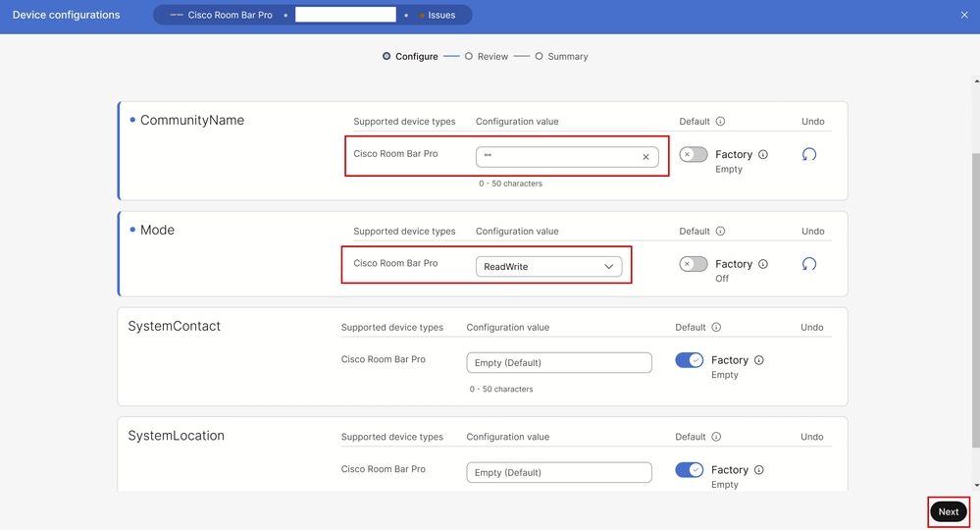Viewport: 980px width, 530px height.
Task: Click the scrollbar up arrow
Action: [976, 81]
